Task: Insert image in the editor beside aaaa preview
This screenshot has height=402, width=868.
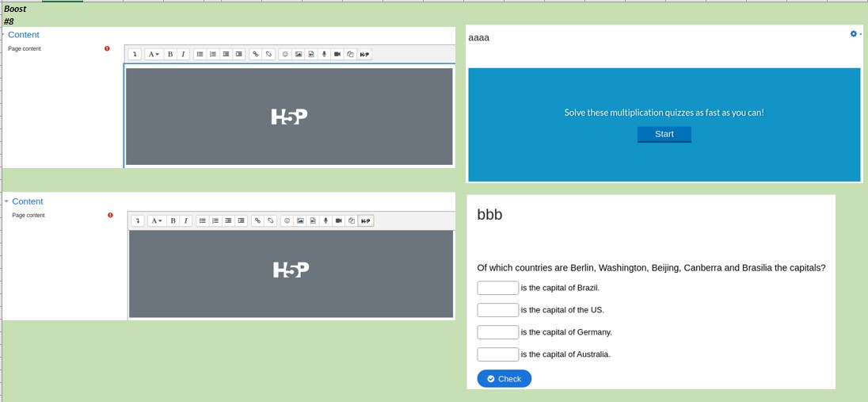Action: [x=299, y=55]
